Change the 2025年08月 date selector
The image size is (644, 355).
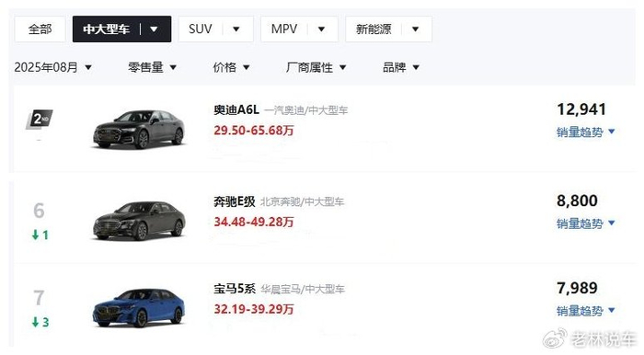click(x=53, y=67)
